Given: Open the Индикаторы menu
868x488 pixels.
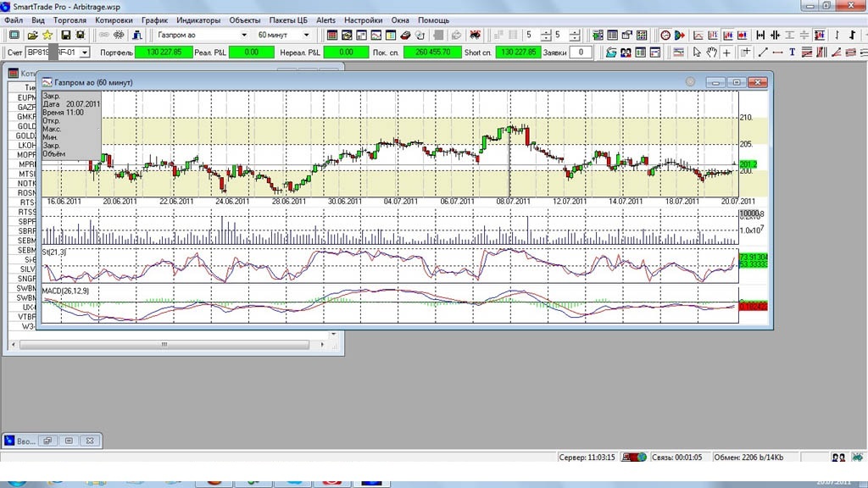Looking at the screenshot, I should coord(198,19).
